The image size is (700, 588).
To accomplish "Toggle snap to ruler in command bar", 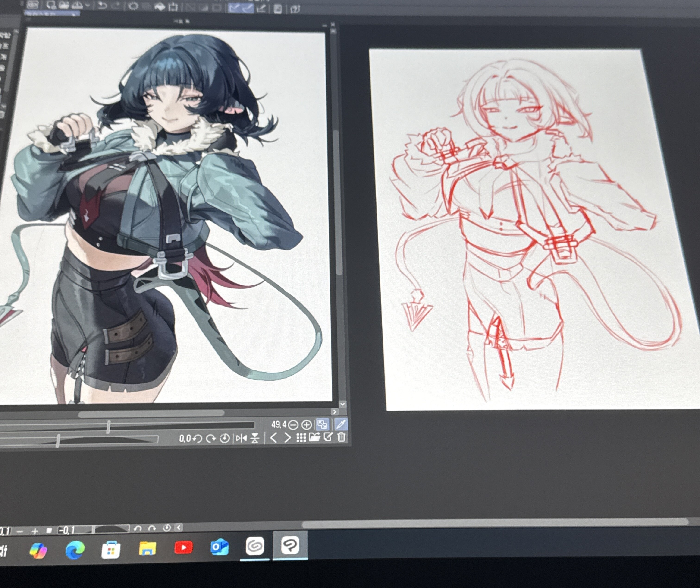I will 234,8.
